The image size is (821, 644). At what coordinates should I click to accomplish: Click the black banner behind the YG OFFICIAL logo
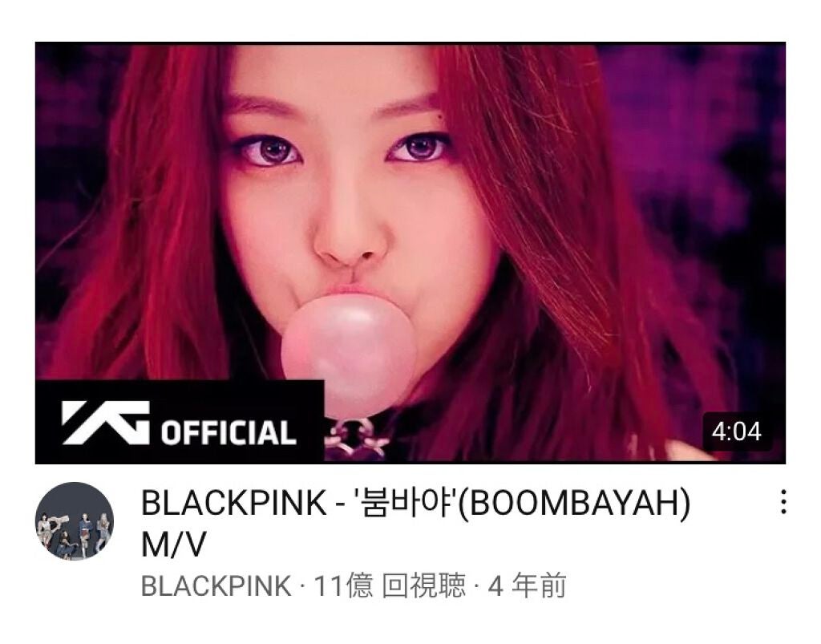(x=180, y=422)
